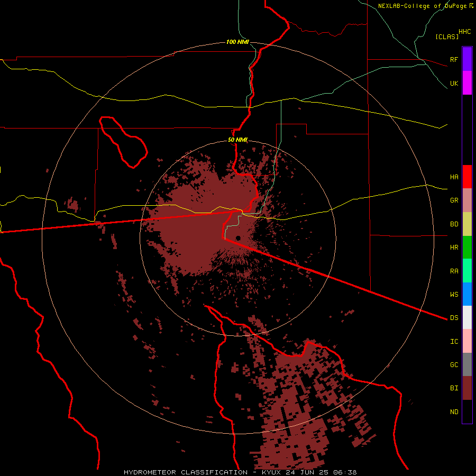Screen dimensions: 476x476
Task: Click the "GC" legend label
Action: tap(454, 365)
